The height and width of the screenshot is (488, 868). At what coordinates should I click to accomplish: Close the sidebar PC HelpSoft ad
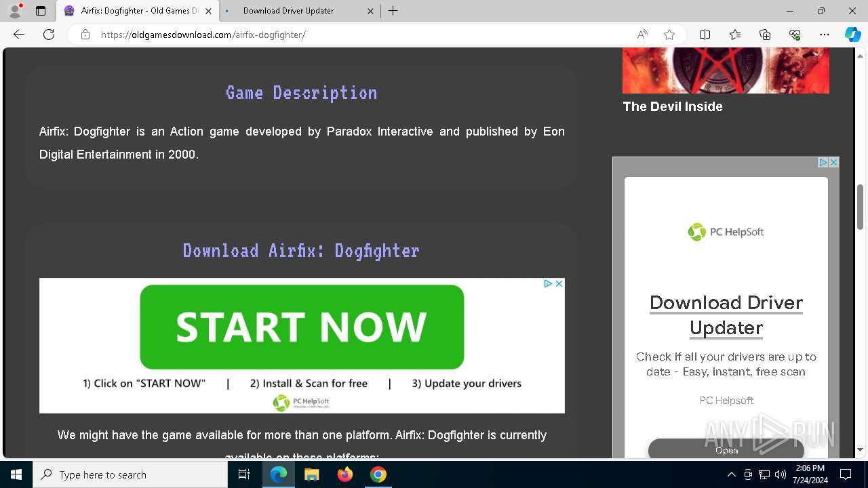coord(833,163)
